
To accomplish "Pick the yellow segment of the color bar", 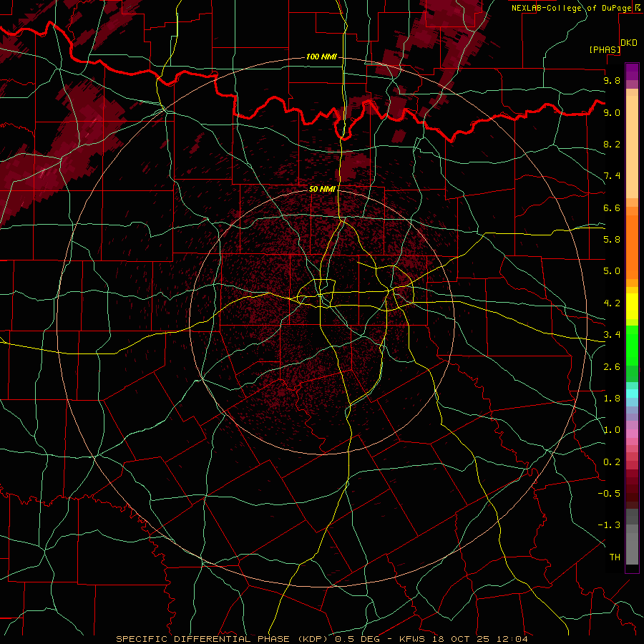I will pos(632,306).
